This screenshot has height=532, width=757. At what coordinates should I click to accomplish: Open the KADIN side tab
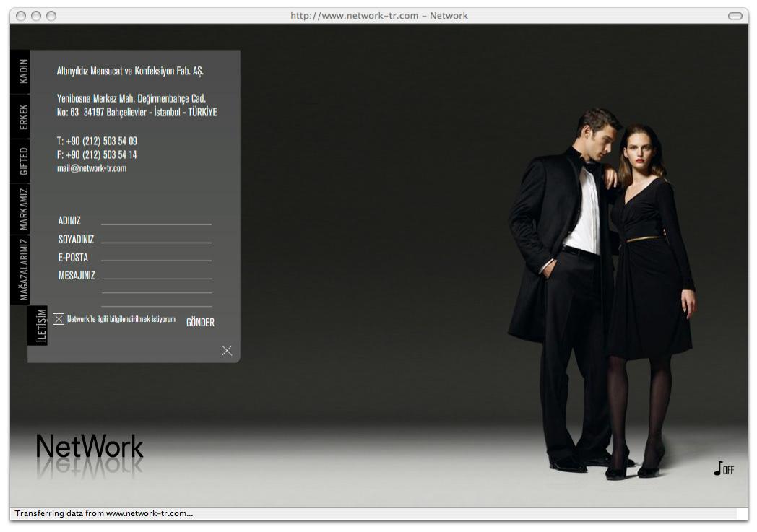click(20, 71)
